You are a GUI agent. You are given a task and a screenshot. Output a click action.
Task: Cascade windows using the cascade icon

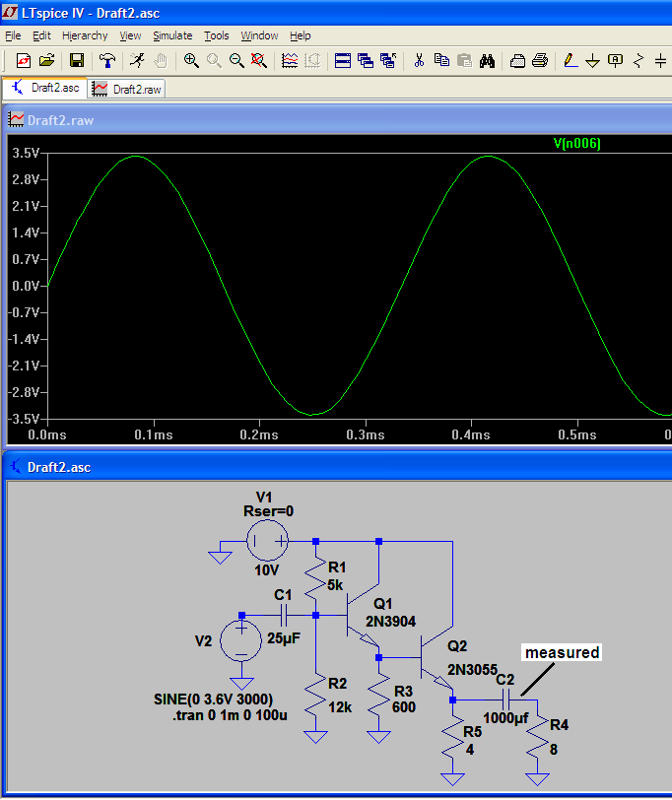(366, 61)
